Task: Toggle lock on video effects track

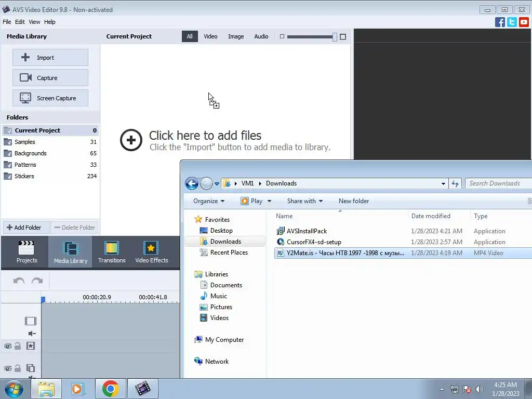Action: 18,346
